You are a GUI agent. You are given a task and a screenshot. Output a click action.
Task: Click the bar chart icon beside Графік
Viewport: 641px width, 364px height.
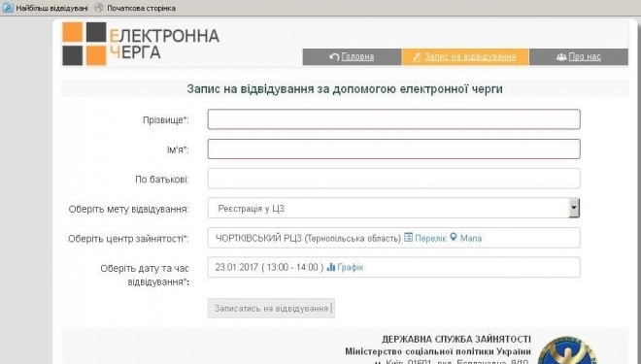coord(331,267)
